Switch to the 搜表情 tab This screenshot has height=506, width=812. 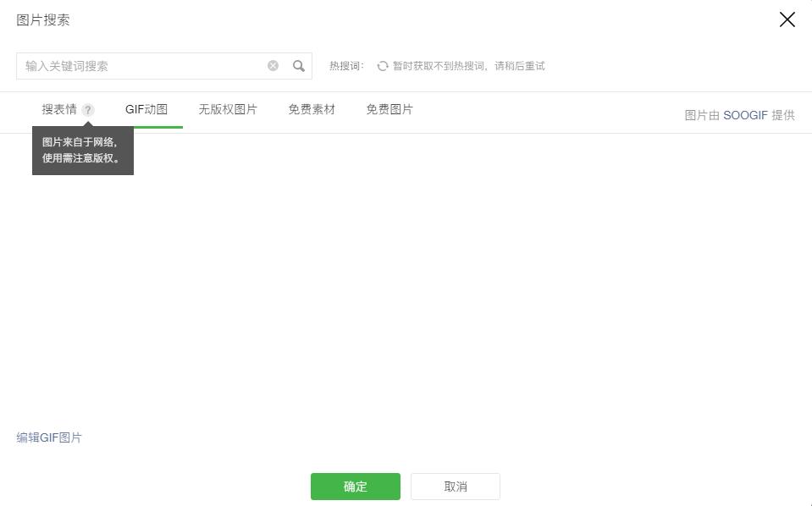click(x=59, y=109)
